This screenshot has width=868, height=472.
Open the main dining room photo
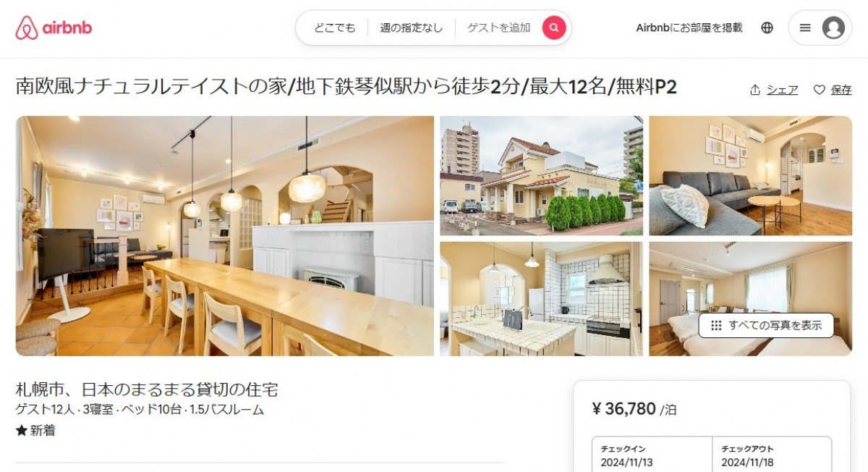[225, 236]
